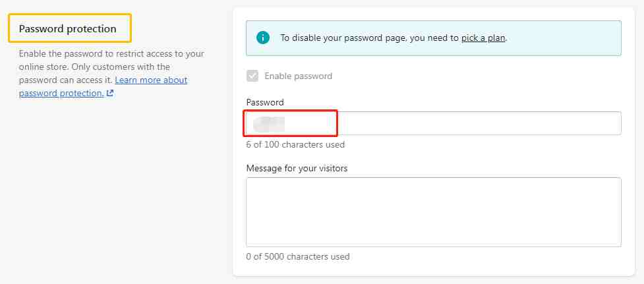The width and height of the screenshot is (644, 284).
Task: Click the 0 of 5000 characters used counter
Action: [x=298, y=256]
